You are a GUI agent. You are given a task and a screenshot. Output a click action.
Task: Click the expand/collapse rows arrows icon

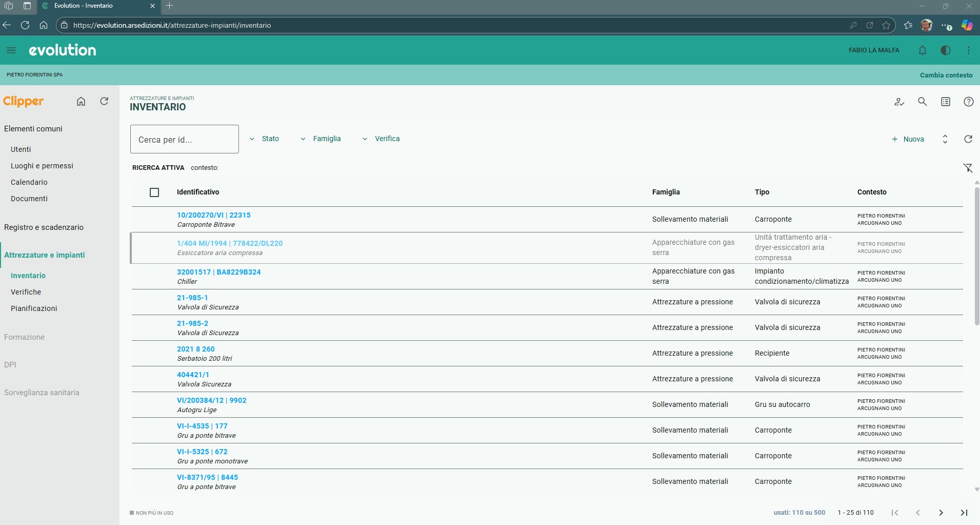[x=945, y=139]
